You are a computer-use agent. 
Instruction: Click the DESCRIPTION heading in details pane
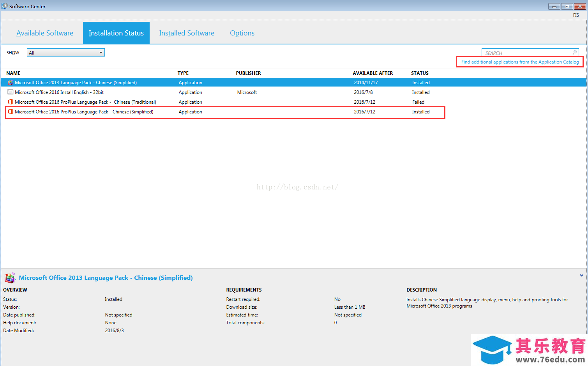pos(422,290)
